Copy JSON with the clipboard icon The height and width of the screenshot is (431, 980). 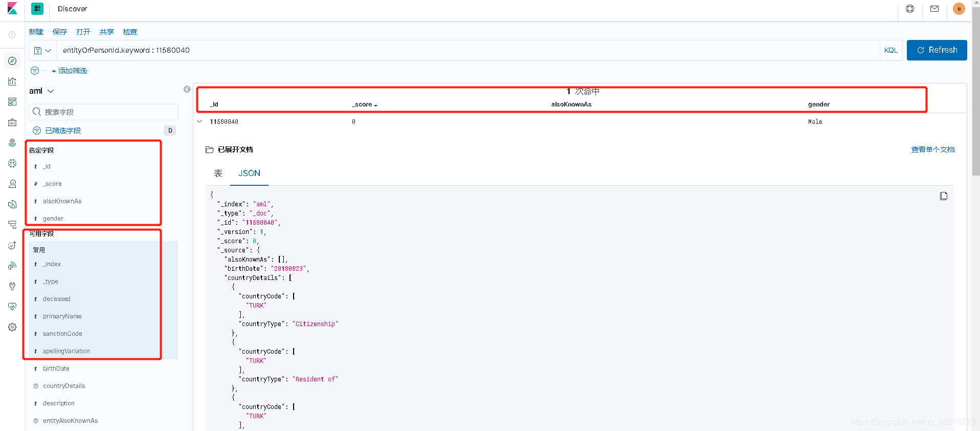click(944, 196)
